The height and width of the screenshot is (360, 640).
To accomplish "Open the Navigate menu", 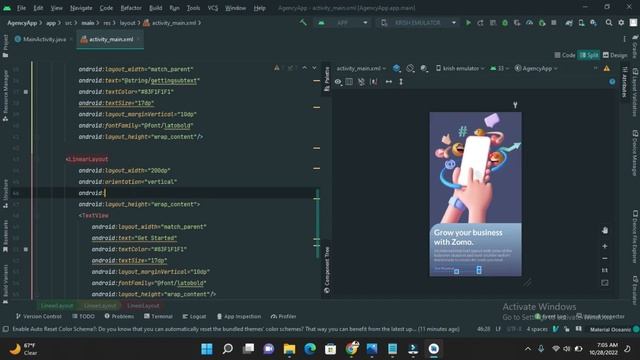I will [x=81, y=8].
